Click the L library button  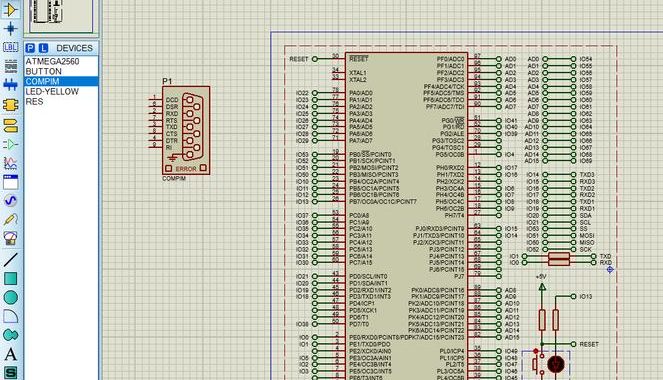point(43,48)
